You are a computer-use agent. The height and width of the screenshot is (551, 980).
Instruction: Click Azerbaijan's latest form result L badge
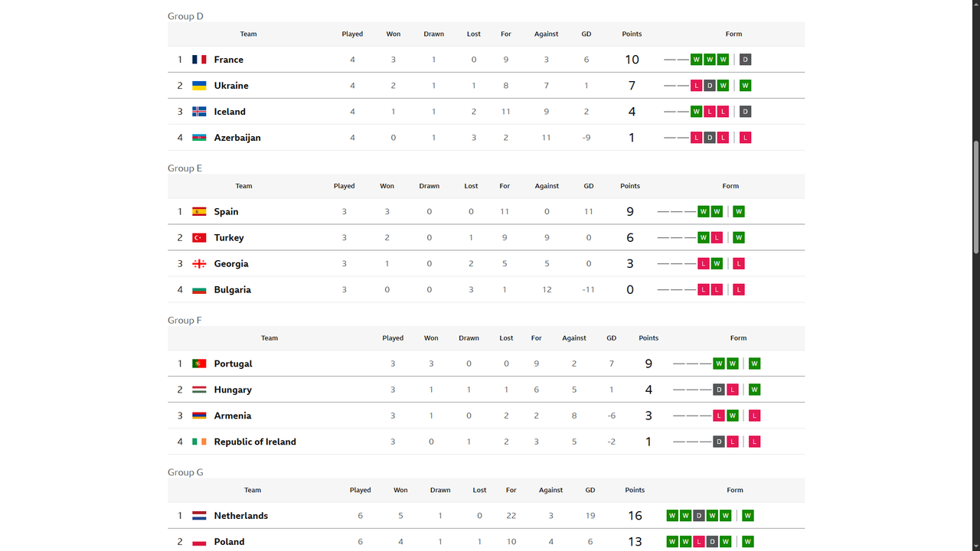pos(745,138)
